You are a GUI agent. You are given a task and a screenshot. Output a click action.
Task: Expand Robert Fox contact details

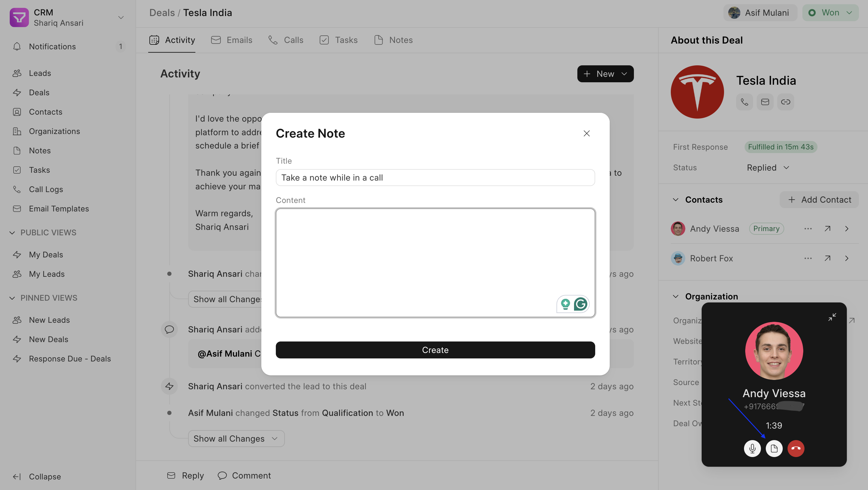(x=847, y=259)
